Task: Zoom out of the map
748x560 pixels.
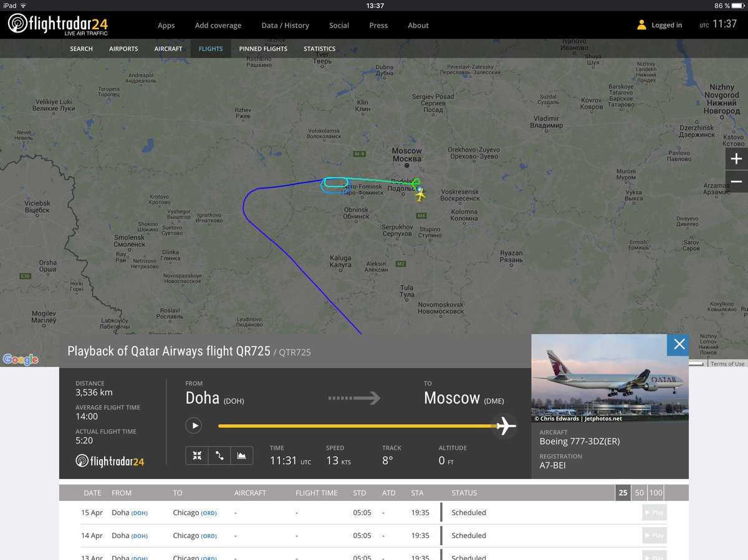Action: 736,181
